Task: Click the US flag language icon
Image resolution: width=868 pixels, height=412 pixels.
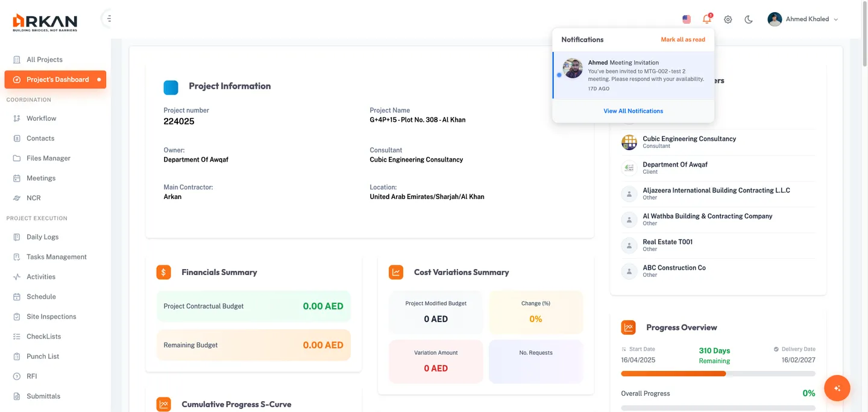Action: pyautogui.click(x=687, y=19)
